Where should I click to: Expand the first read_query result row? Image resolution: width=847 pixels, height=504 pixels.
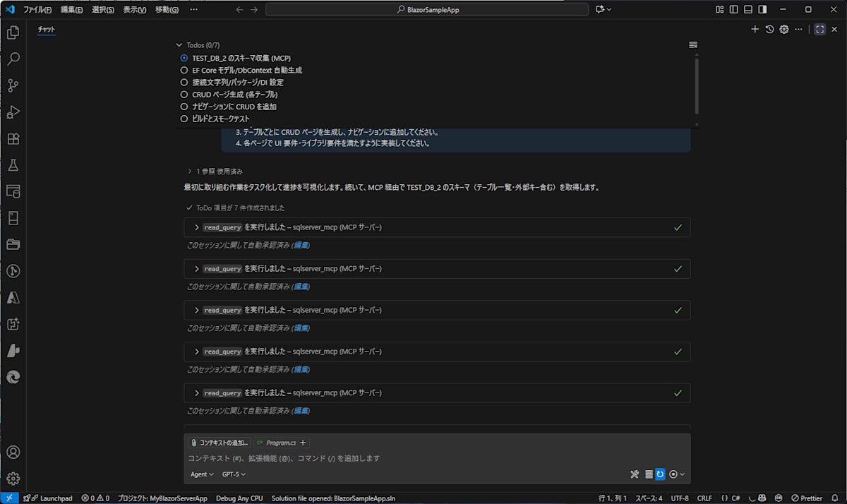click(437, 227)
